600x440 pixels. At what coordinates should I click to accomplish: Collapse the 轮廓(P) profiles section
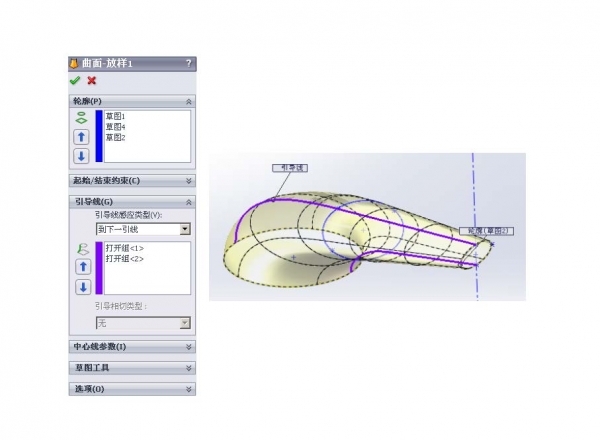coord(189,101)
